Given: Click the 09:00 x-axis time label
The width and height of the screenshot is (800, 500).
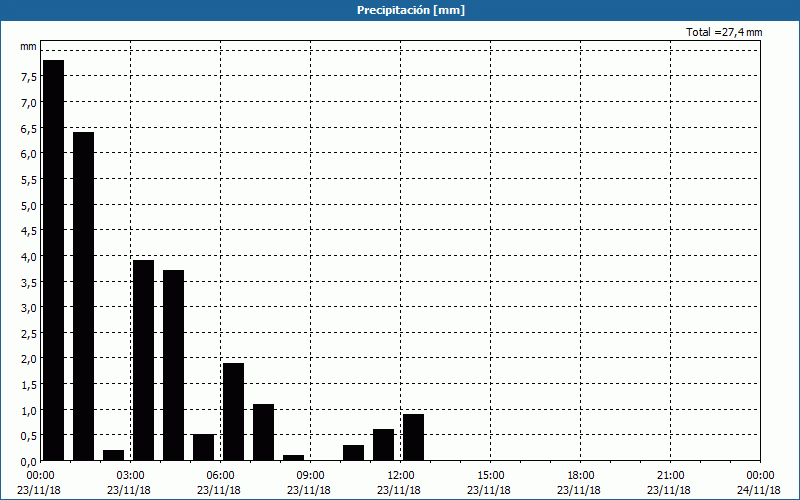Looking at the screenshot, I should pyautogui.click(x=310, y=476).
